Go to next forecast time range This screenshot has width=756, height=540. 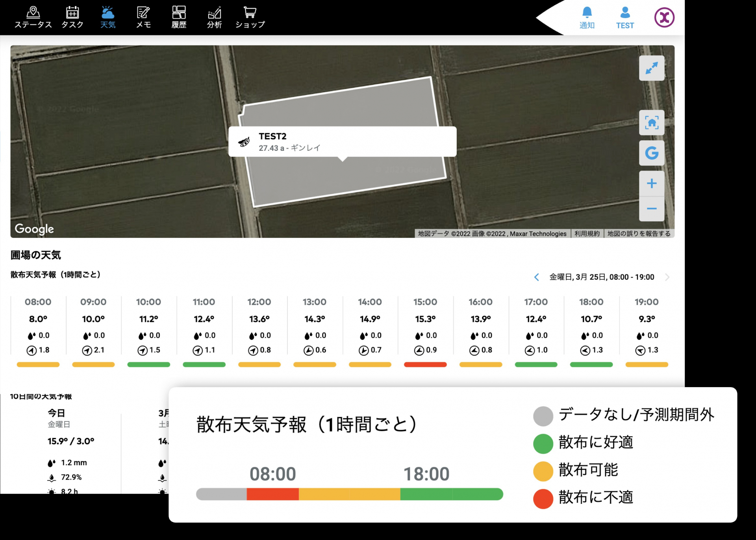tap(667, 277)
